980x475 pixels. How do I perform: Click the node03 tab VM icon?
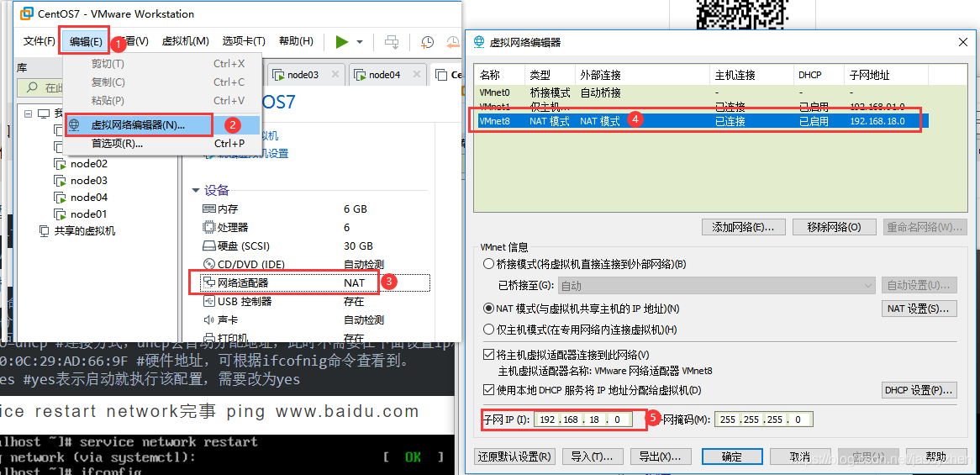[x=278, y=75]
